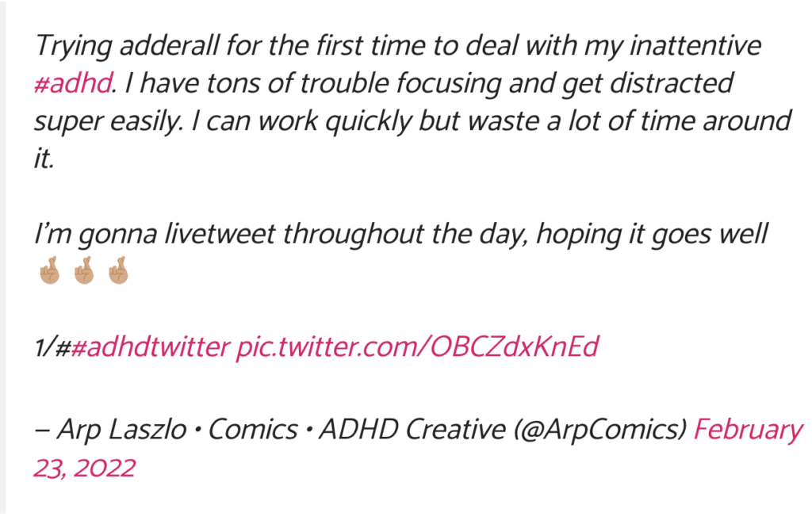Open the #adhdtwitter hashtag link
The image size is (812, 528).
point(150,346)
